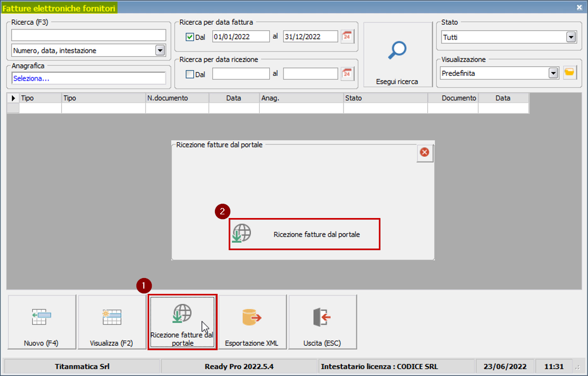Click the Stato column header in grid
This screenshot has height=376, width=588.
386,98
